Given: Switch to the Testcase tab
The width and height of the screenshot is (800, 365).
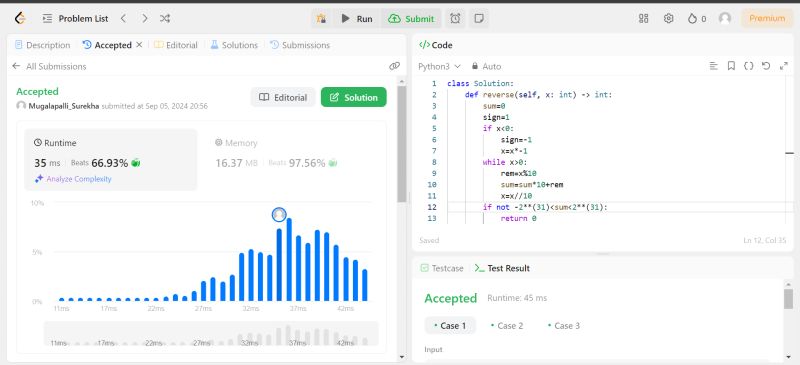Looking at the screenshot, I should 442,268.
